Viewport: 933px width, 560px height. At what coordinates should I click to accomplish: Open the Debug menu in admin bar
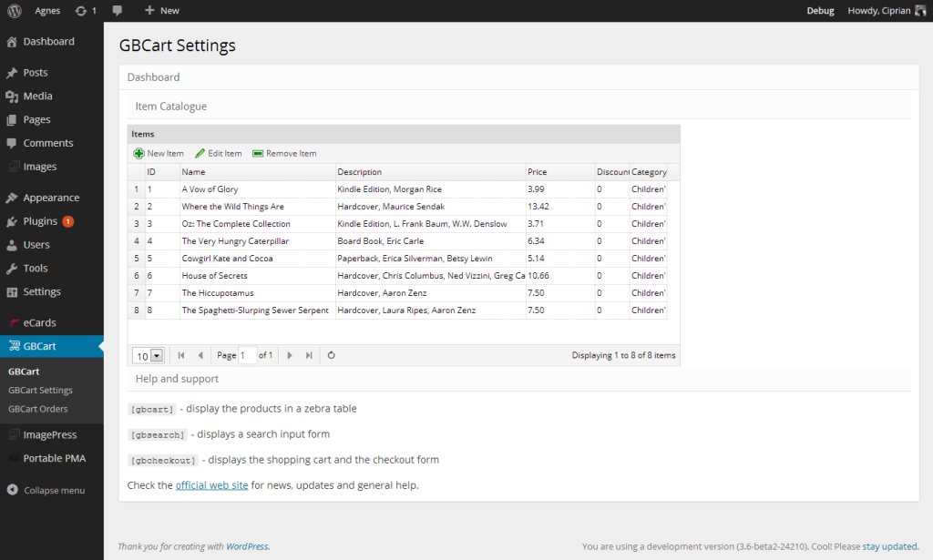[x=821, y=11]
